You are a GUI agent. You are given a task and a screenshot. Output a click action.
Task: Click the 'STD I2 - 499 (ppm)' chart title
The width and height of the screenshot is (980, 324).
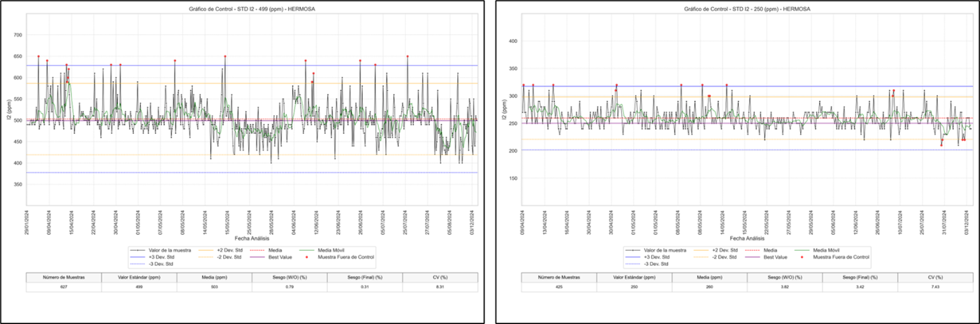pyautogui.click(x=251, y=9)
